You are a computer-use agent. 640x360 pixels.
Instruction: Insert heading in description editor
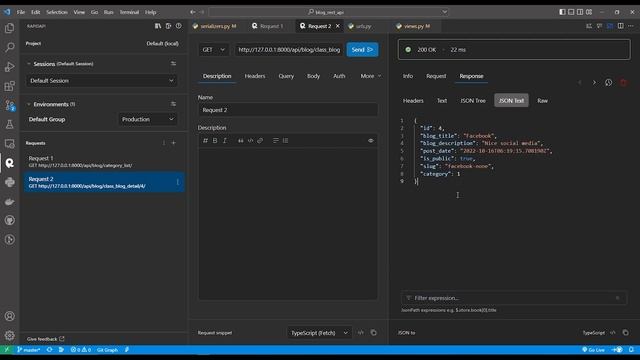click(205, 140)
